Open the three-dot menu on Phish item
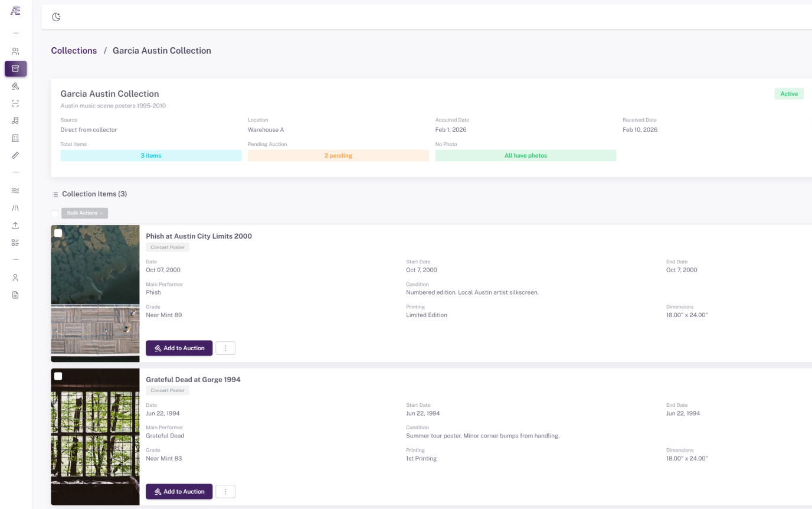Screen dimensions: 812x509 [225, 348]
